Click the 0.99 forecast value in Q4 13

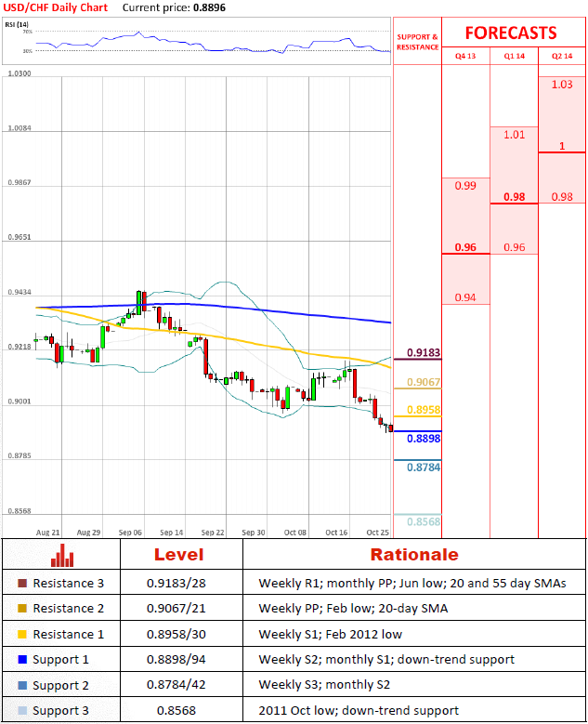465,186
